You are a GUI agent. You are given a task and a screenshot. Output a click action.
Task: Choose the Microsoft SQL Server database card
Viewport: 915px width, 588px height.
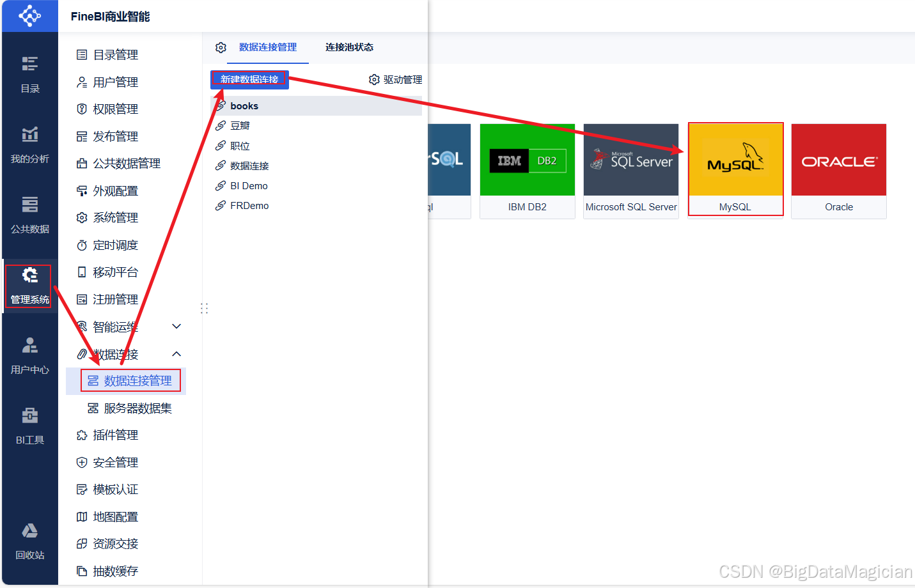tap(631, 171)
